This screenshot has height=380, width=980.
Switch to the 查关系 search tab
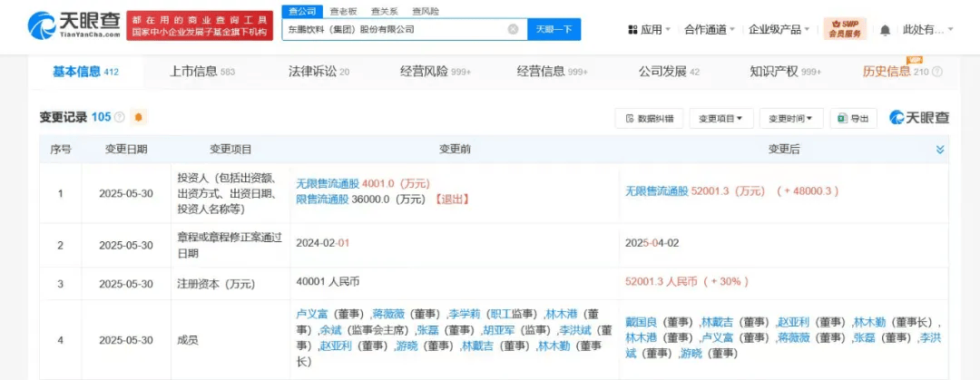coord(383,11)
